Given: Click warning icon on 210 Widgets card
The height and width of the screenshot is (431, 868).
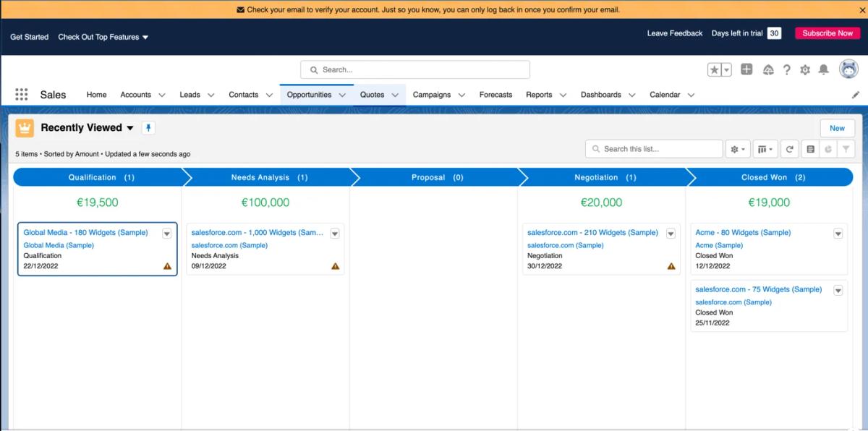Looking at the screenshot, I should click(x=671, y=266).
